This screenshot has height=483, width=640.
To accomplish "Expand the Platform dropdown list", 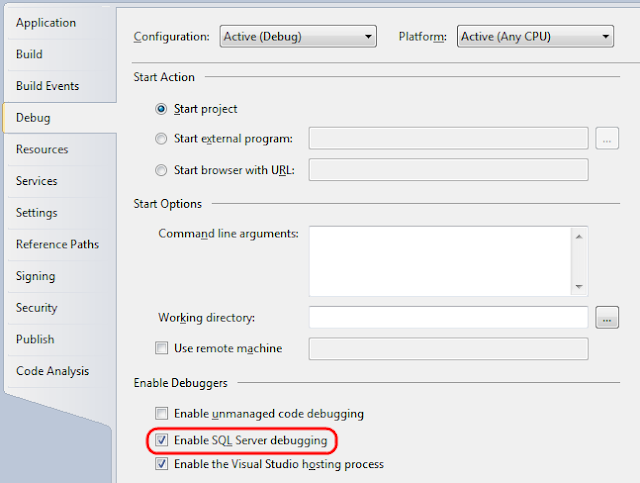I will [x=535, y=37].
